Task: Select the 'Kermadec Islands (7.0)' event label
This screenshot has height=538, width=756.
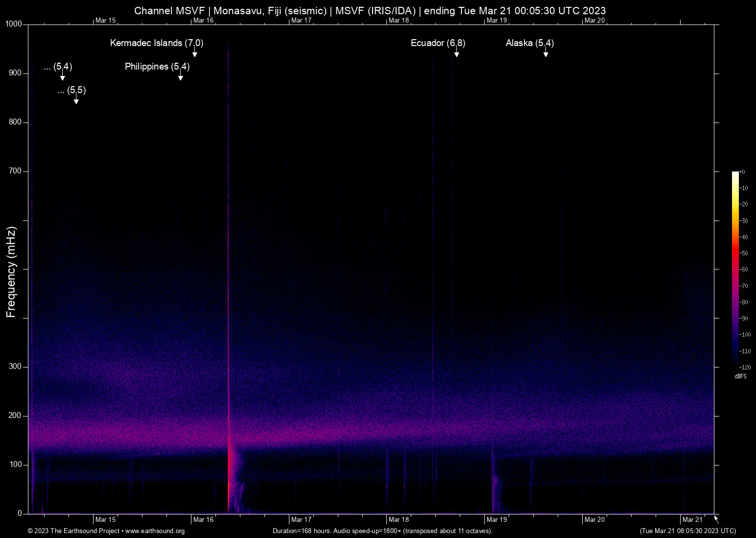Action: 157,43
